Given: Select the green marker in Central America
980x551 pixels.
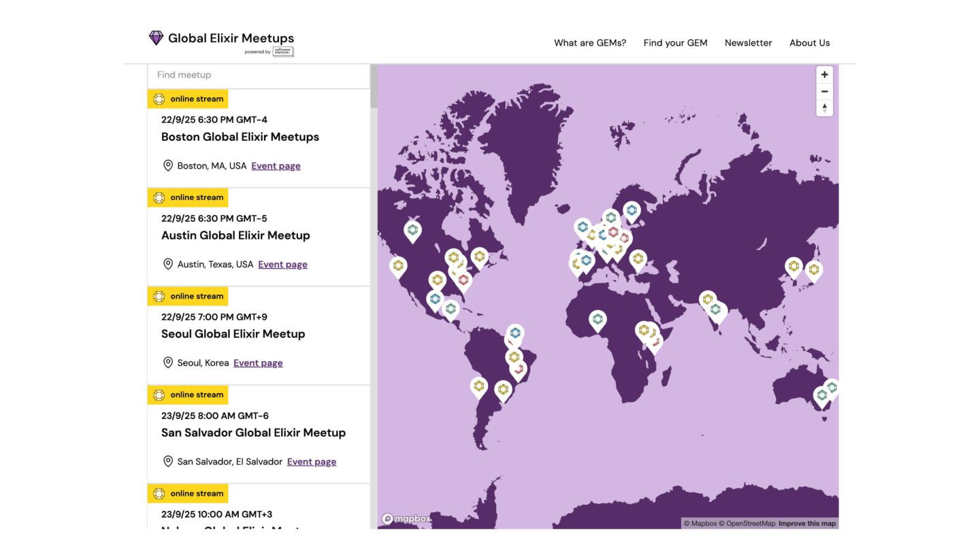Looking at the screenshot, I should coord(451,309).
